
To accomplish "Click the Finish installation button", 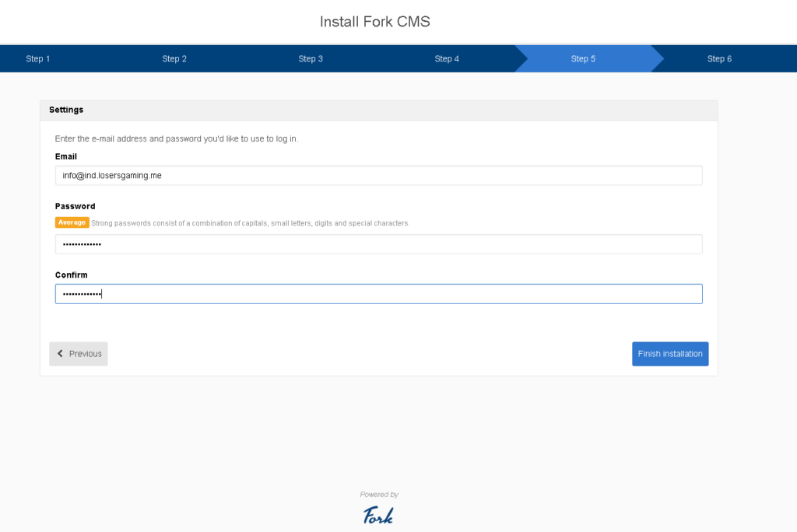I will (670, 354).
